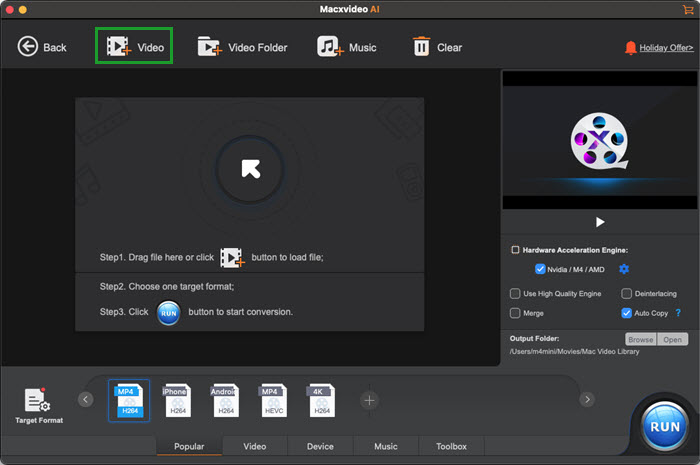Minimize window with yellow title button

coord(23,9)
